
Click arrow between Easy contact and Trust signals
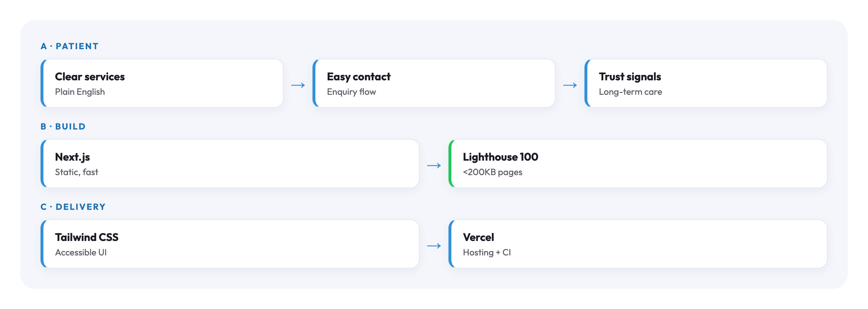[570, 85]
